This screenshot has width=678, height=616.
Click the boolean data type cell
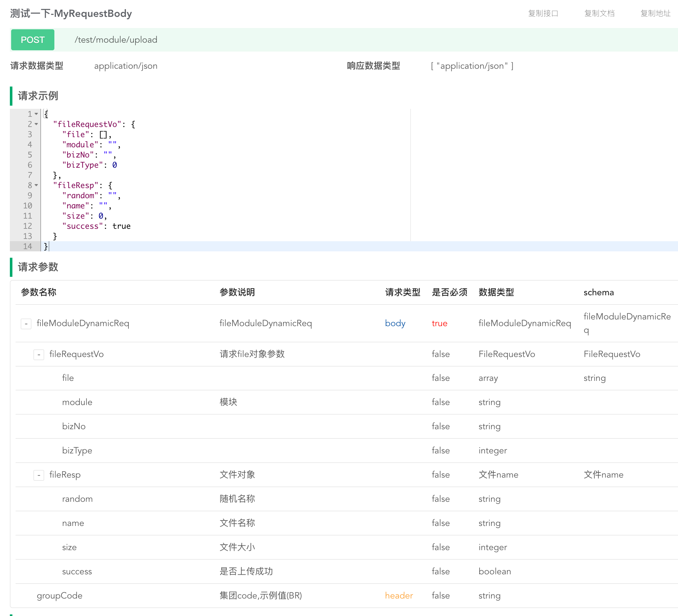495,571
